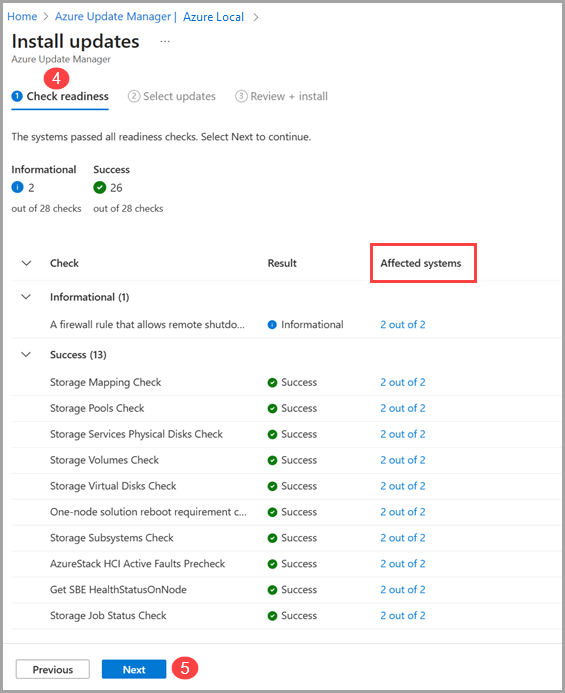The width and height of the screenshot is (565, 693).
Task: Sort by Affected systems column header
Action: tap(421, 263)
